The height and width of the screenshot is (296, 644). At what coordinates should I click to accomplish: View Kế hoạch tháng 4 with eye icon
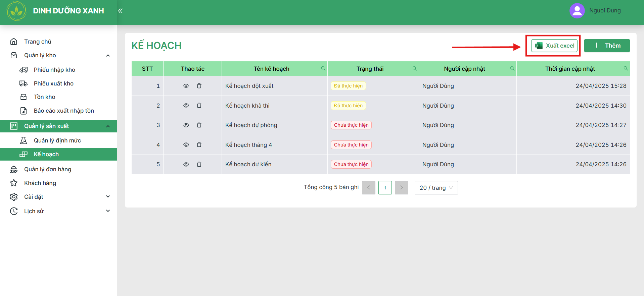[186, 144]
